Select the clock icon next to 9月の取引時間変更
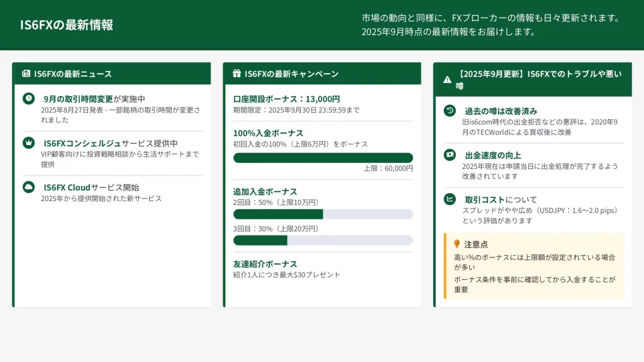The width and height of the screenshot is (644, 362). [x=28, y=99]
